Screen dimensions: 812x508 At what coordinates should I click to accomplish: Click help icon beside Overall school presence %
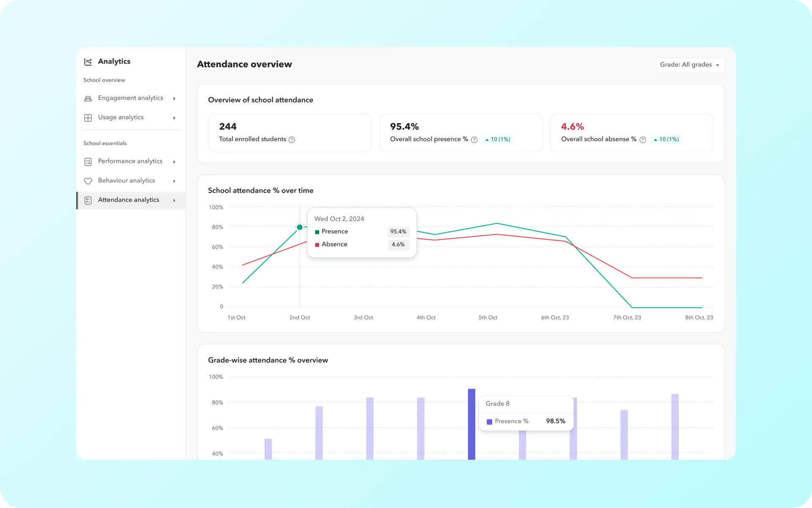click(474, 140)
